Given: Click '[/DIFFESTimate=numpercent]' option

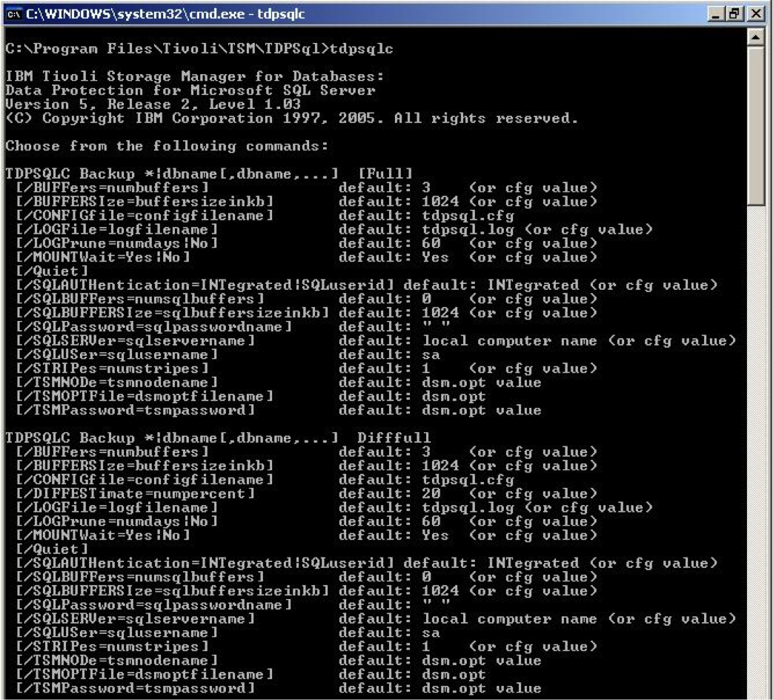Looking at the screenshot, I should click(136, 493).
